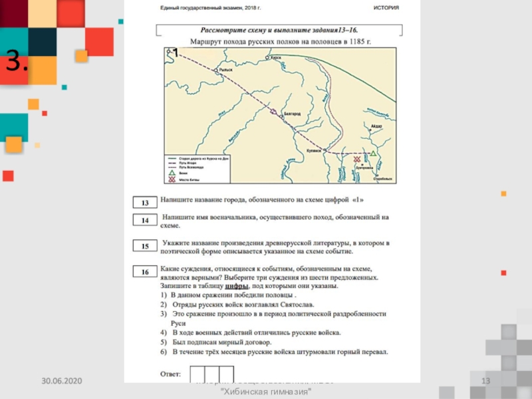Viewport: 532px width, 399px height.
Task: Click the red crossed battle site symbol
Action: pos(357,160)
